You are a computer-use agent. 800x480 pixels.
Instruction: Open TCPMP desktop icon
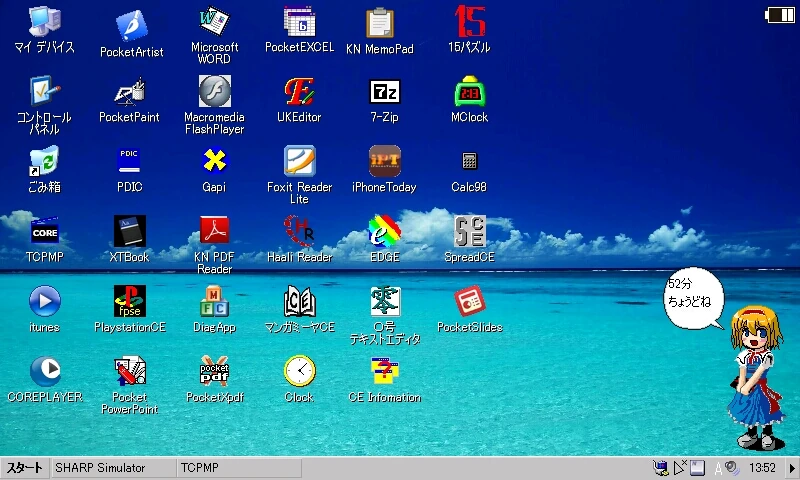point(45,232)
